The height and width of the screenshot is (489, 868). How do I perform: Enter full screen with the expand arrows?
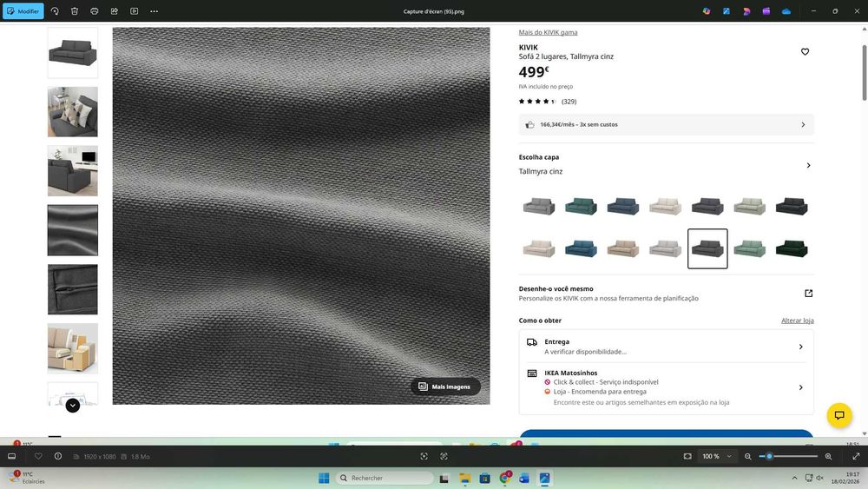[856, 456]
